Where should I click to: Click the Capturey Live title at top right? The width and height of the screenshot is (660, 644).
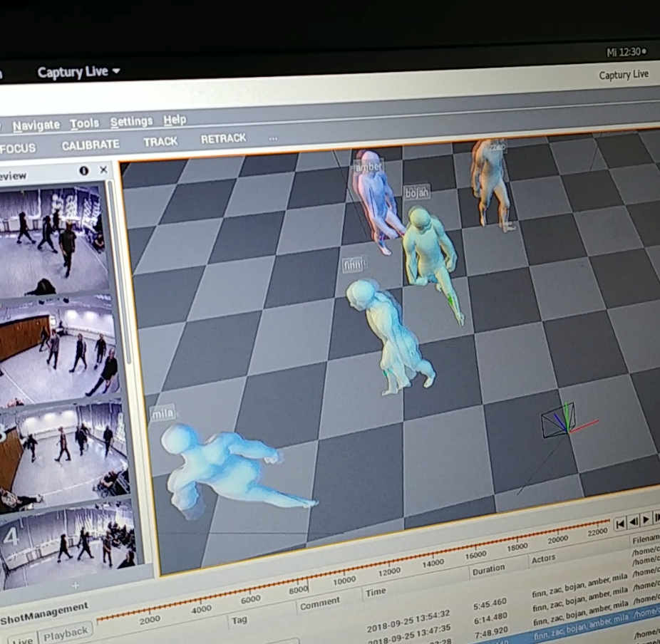624,75
